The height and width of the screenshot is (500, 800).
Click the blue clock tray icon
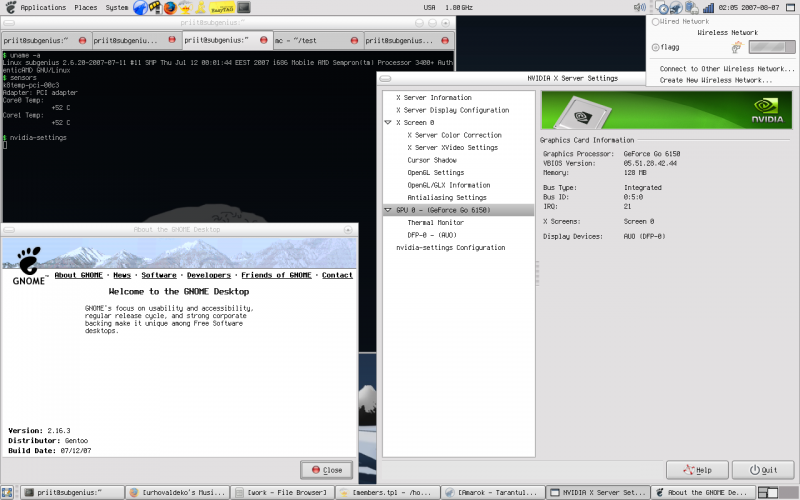click(x=662, y=8)
